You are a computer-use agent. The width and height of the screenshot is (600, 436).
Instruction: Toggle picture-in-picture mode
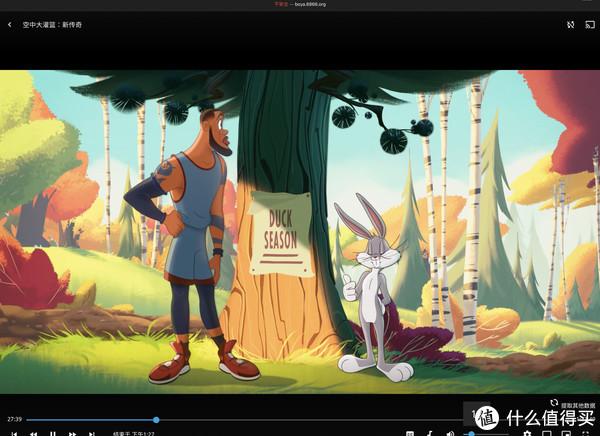[x=566, y=434]
